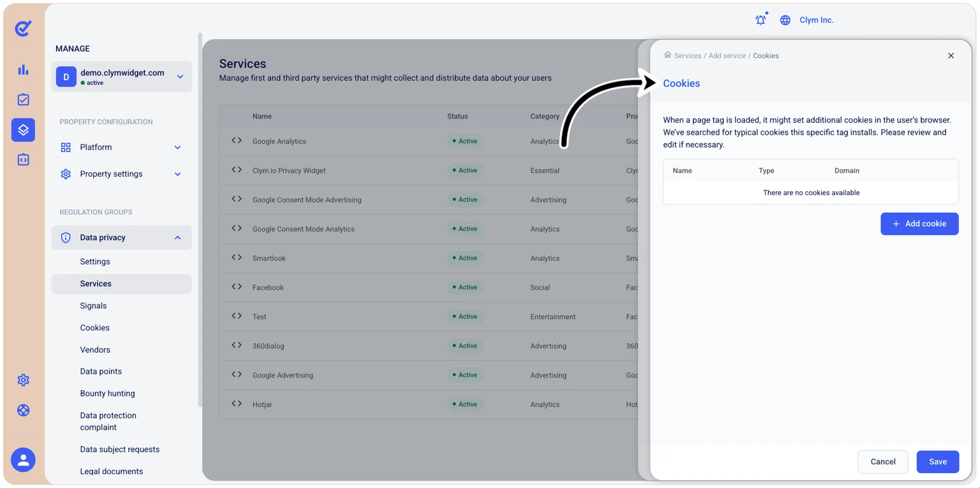Viewport: 980px width, 488px height.
Task: Click Save in the Cookies panel
Action: 937,461
